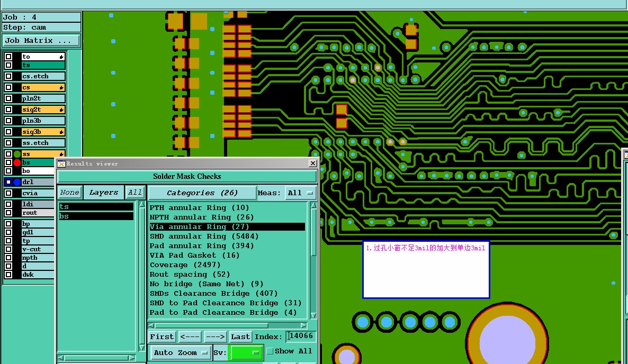
Task: Toggle the checkbox for layer 'cvia'
Action: click(8, 193)
